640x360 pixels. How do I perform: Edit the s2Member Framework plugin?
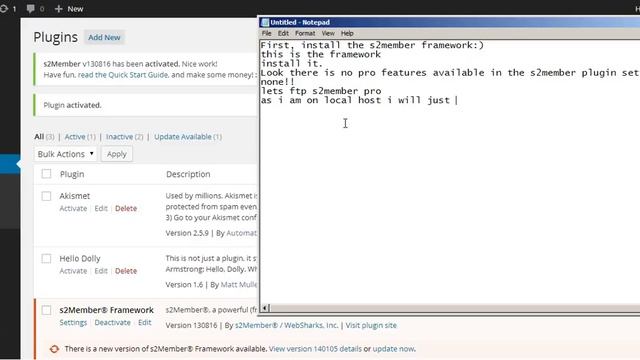[x=144, y=322]
